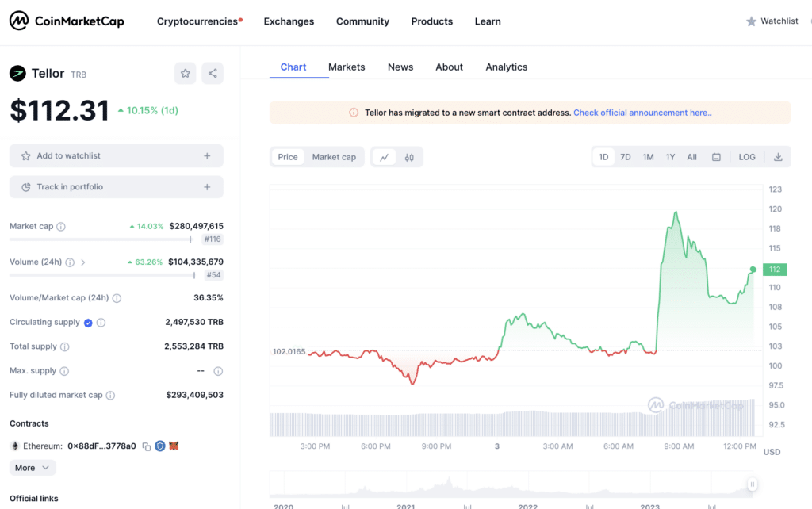The image size is (812, 509).
Task: Star Tellor as favorite next to share
Action: coord(186,74)
